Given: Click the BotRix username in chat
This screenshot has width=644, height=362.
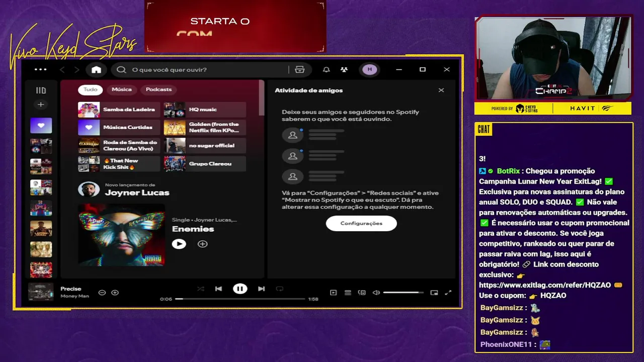Looking at the screenshot, I should [x=508, y=171].
